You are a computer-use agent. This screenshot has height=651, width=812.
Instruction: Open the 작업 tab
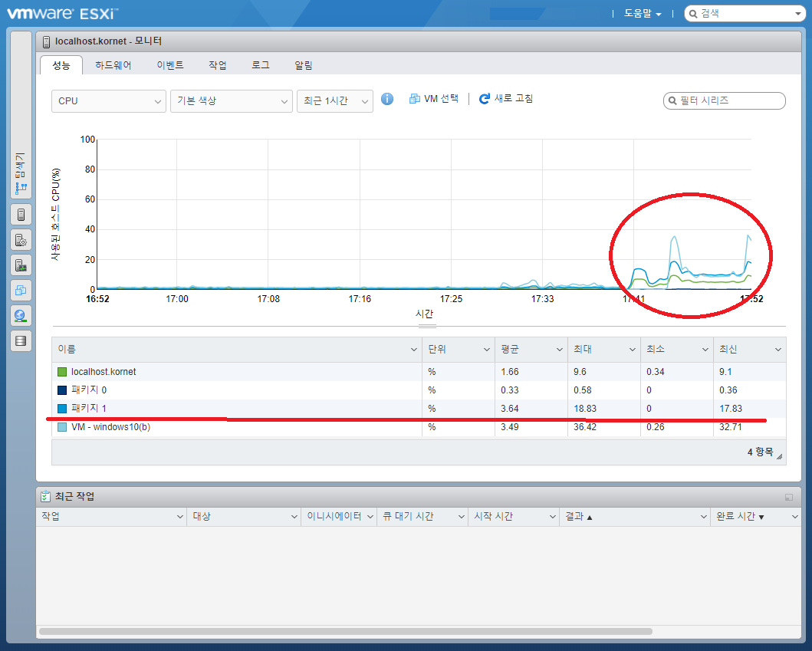pyautogui.click(x=218, y=65)
